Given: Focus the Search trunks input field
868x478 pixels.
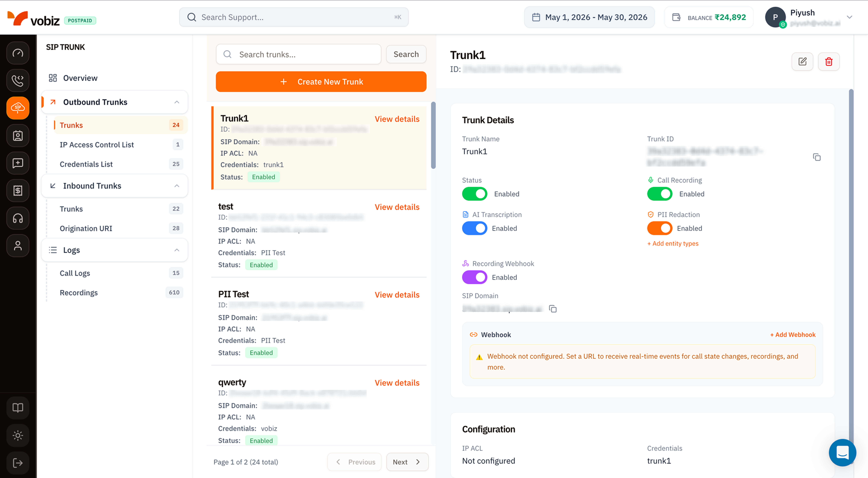Looking at the screenshot, I should [x=299, y=54].
